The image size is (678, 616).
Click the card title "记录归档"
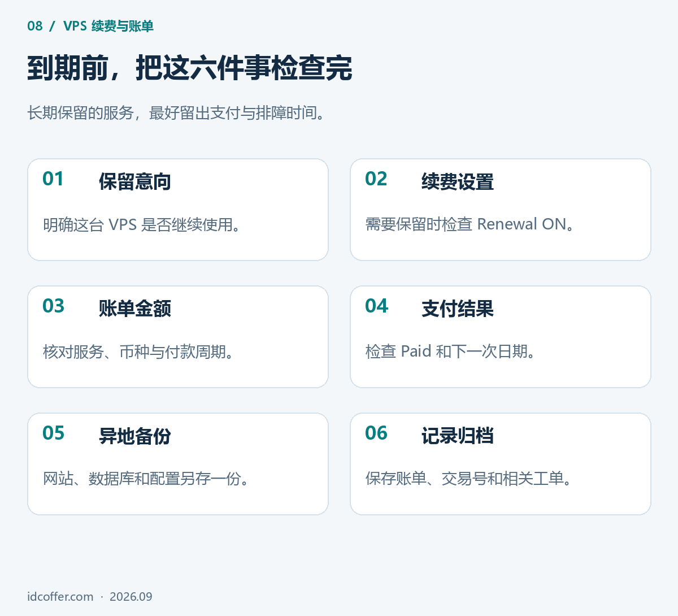tap(458, 436)
